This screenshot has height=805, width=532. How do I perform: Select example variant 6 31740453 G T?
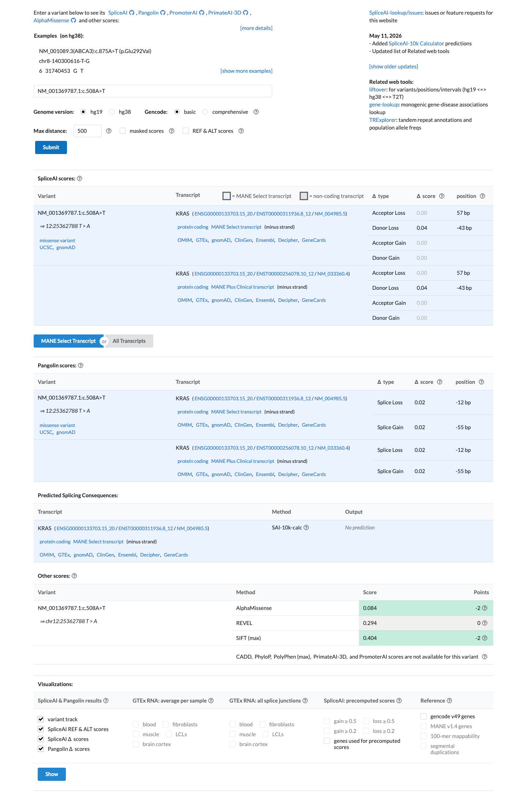61,71
